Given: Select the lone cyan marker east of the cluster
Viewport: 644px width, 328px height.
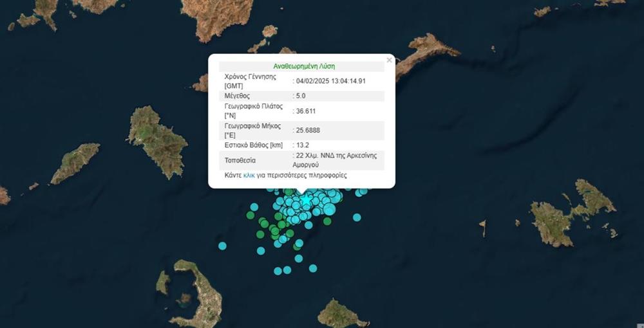Looking at the screenshot, I should point(357,217).
